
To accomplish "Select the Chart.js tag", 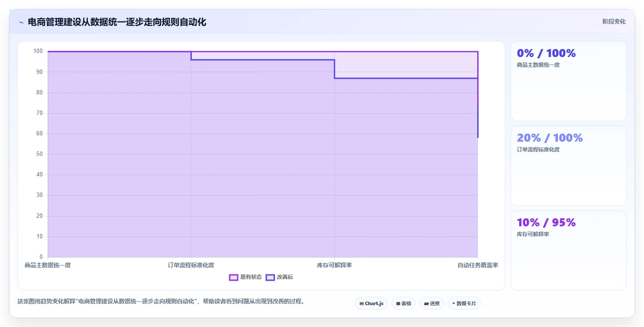I will click(x=372, y=303).
